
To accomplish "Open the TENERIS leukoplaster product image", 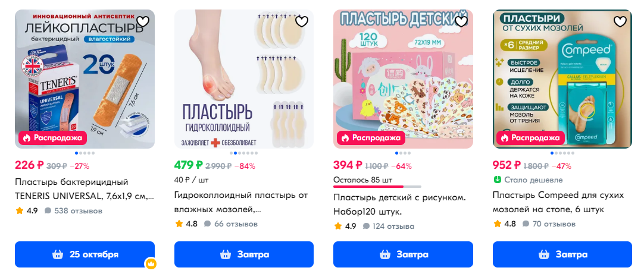I will pyautogui.click(x=85, y=79).
